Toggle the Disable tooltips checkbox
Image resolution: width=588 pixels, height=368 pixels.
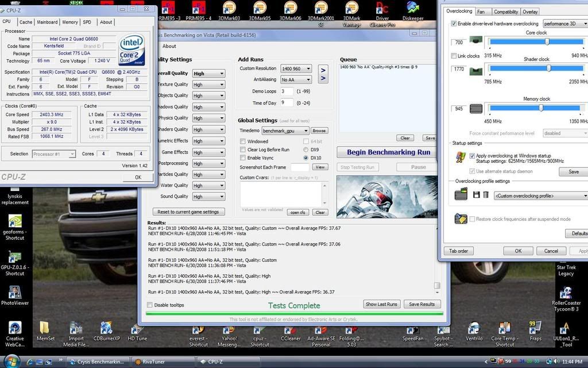150,305
